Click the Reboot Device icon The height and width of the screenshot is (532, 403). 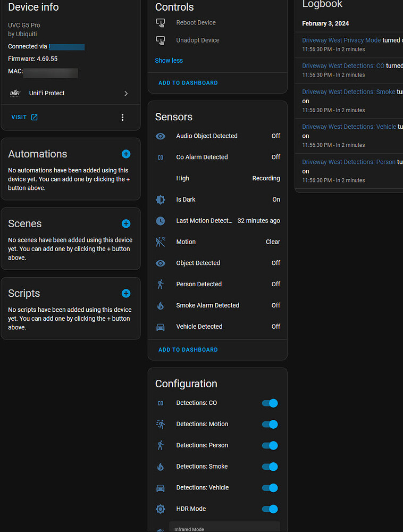click(x=161, y=23)
